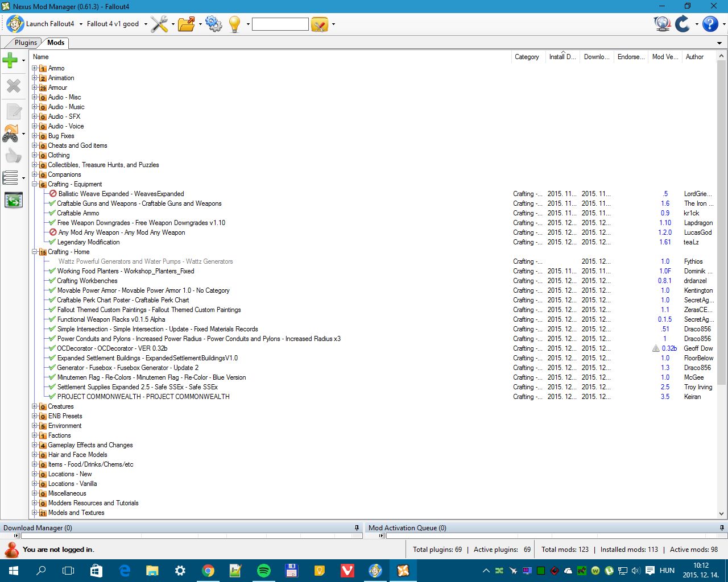
Task: Click the version 1.2.0 link for Any Mod Any Weapon
Action: point(665,232)
